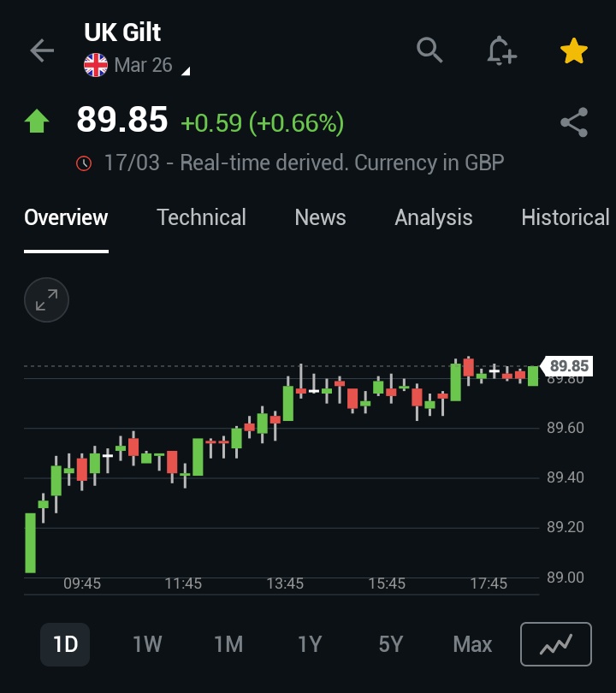Tap the 89.85 current price marker
This screenshot has height=693, width=616.
(567, 366)
